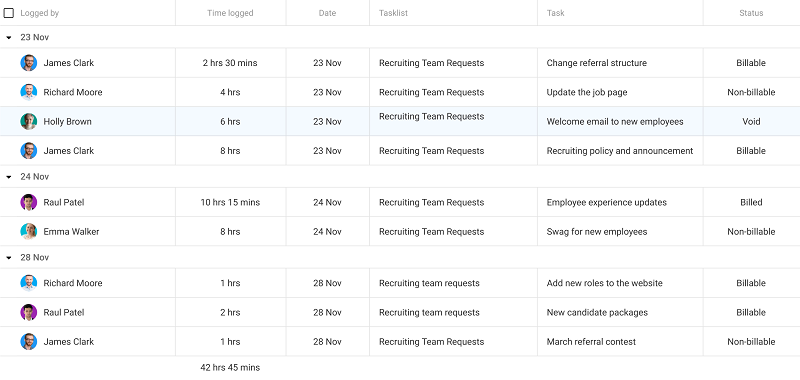Image resolution: width=800 pixels, height=380 pixels.
Task: Collapse the 23 Nov group
Action: [9, 38]
